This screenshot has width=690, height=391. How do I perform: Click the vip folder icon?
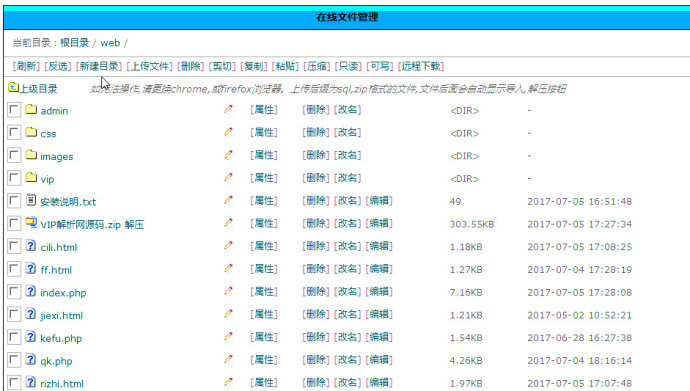point(31,177)
